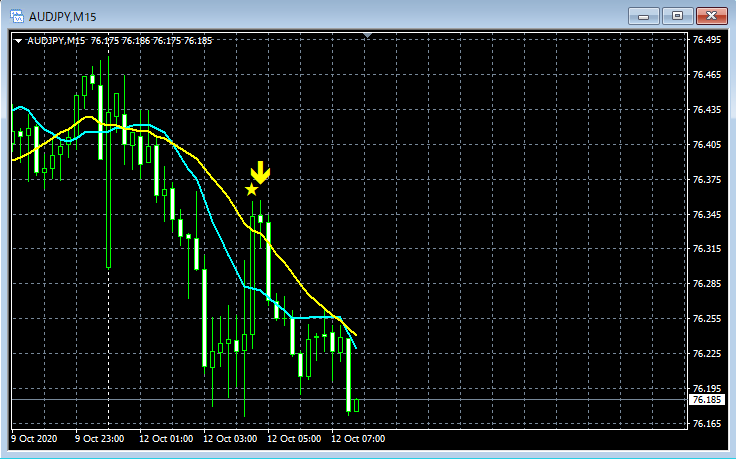Click the 76.405 price scale label
736x459 pixels.
[706, 145]
